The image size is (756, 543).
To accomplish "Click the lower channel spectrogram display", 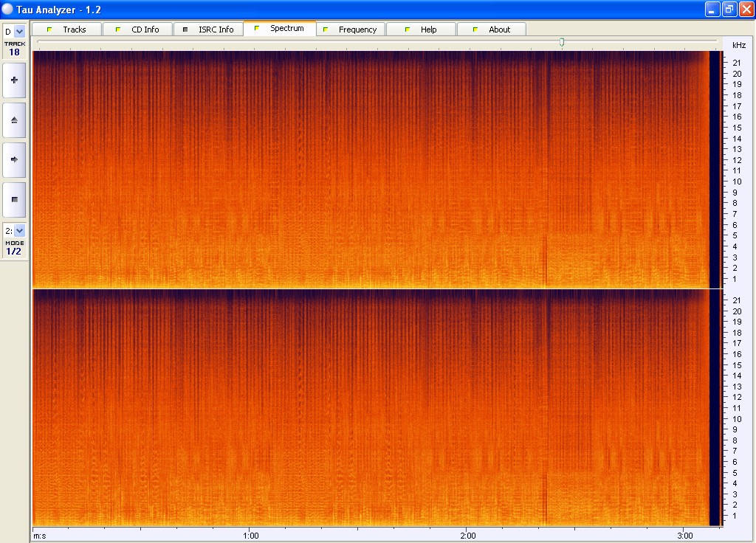I will coord(369,407).
